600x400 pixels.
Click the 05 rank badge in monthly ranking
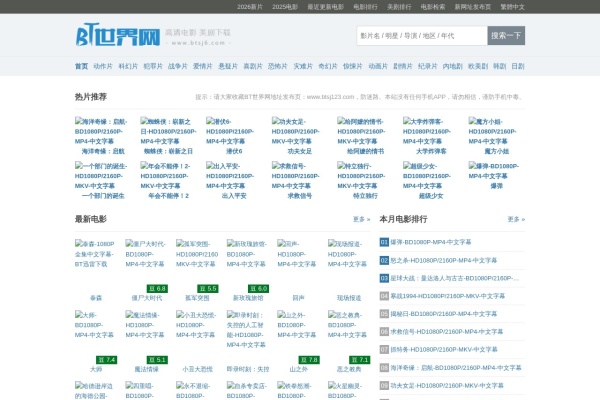click(384, 314)
